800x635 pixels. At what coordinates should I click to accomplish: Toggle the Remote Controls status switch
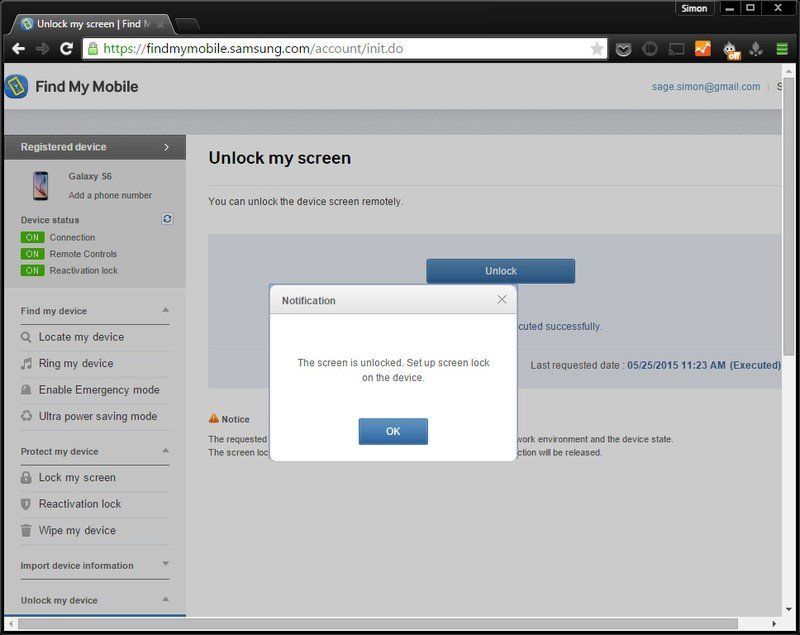pyautogui.click(x=32, y=254)
